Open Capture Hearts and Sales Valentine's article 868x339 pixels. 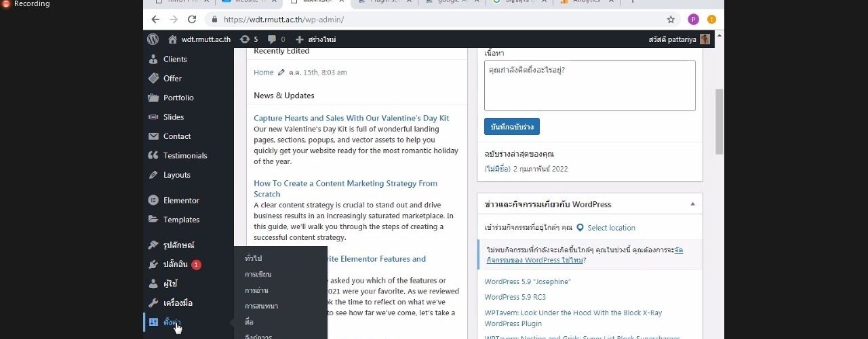[x=351, y=118]
